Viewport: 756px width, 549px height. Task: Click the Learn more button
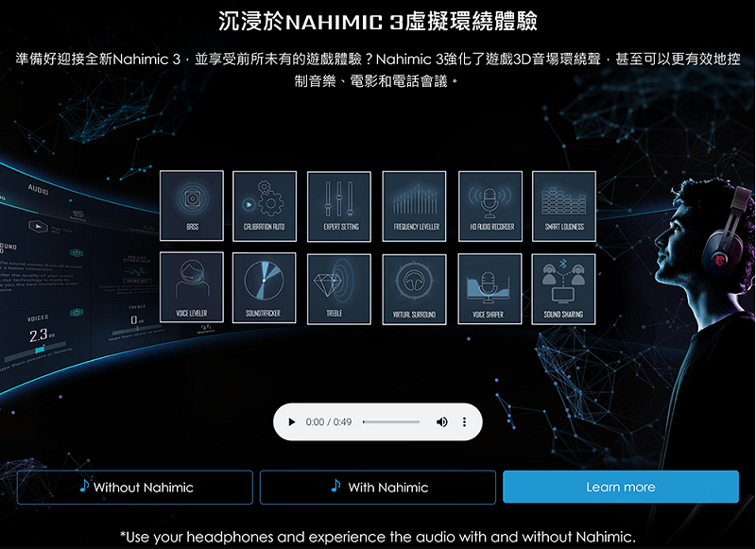point(621,487)
